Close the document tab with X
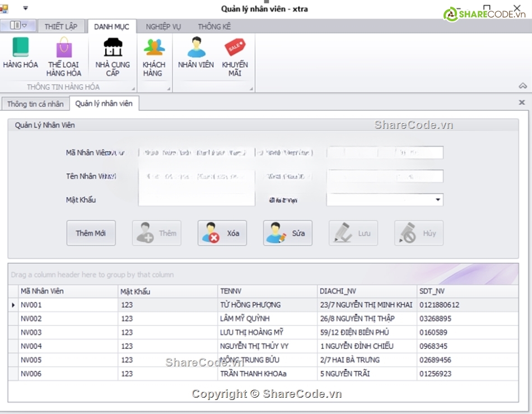 522,102
